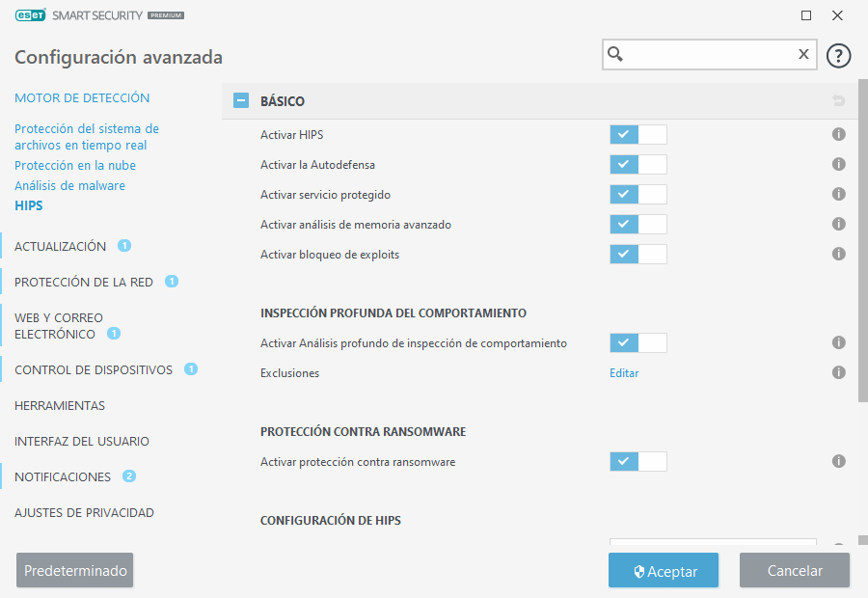
Task: Toggle Activar servicio protegido
Action: click(x=638, y=195)
